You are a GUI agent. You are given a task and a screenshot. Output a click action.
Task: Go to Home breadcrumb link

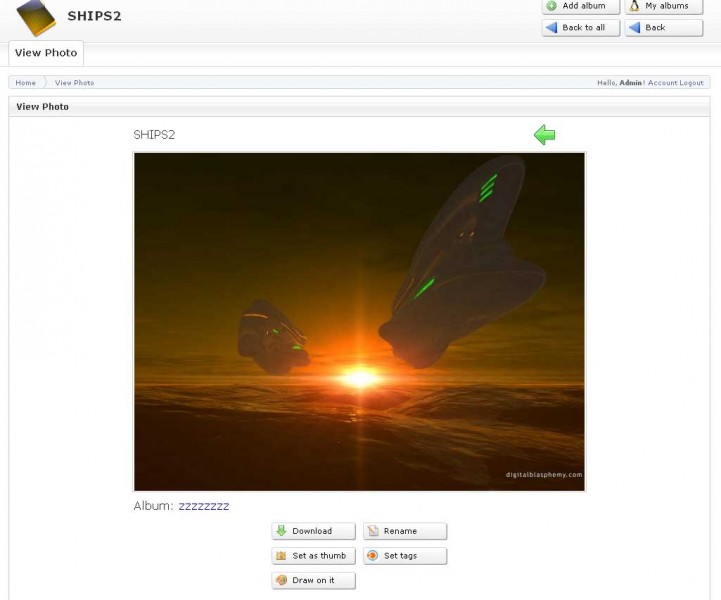[x=25, y=83]
